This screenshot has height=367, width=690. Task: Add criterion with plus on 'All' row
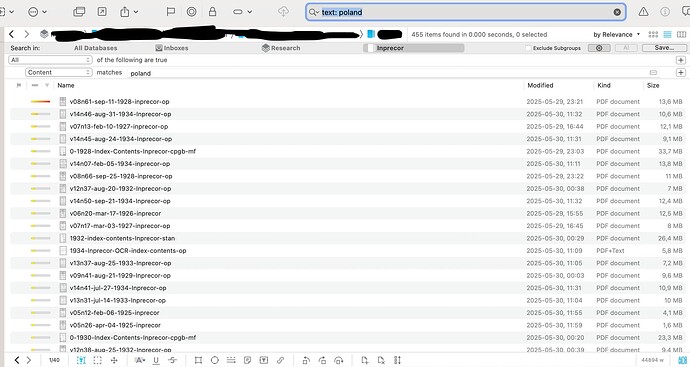click(681, 60)
